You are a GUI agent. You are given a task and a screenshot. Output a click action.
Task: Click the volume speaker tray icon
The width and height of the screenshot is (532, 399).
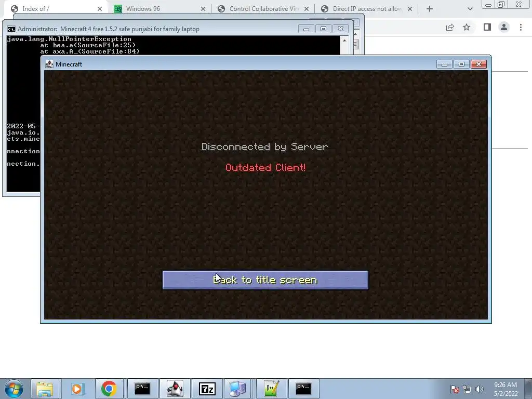(x=480, y=389)
